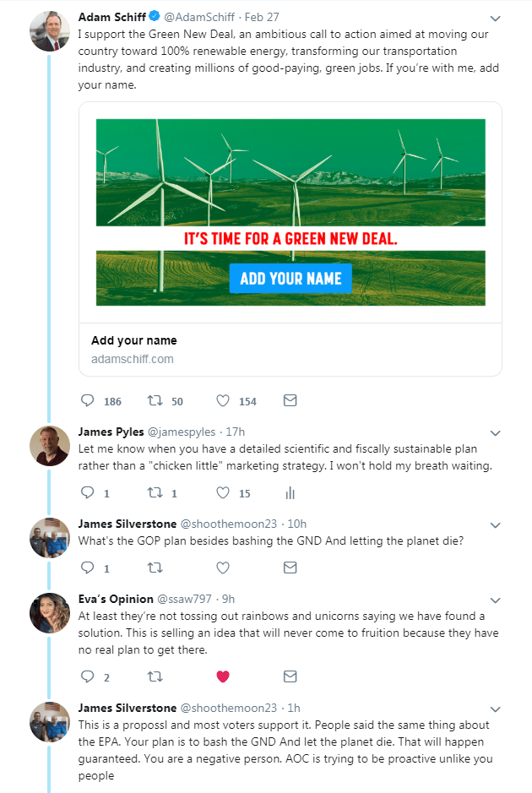Screen dimensions: 532x793
Task: Share Eva's Opinion tweet via direct message
Action: pos(290,676)
